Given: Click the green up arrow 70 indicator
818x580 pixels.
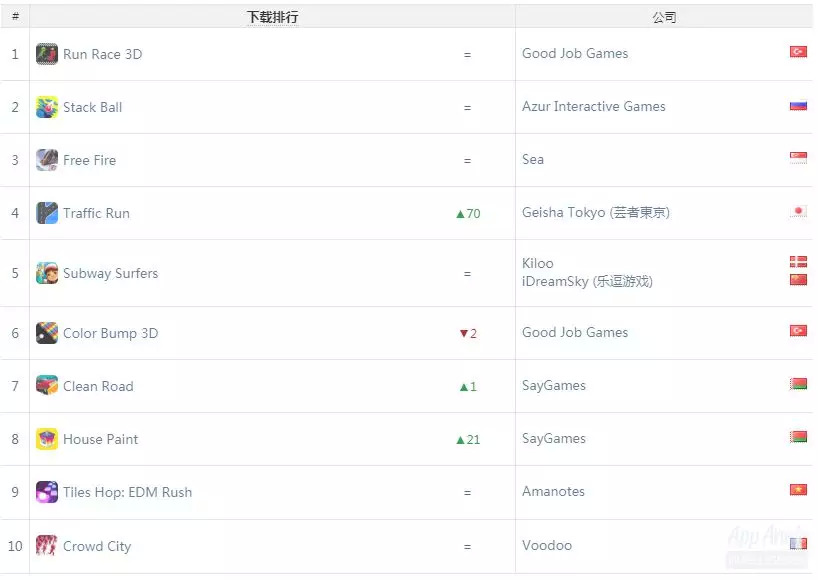Looking at the screenshot, I should click(x=467, y=214).
